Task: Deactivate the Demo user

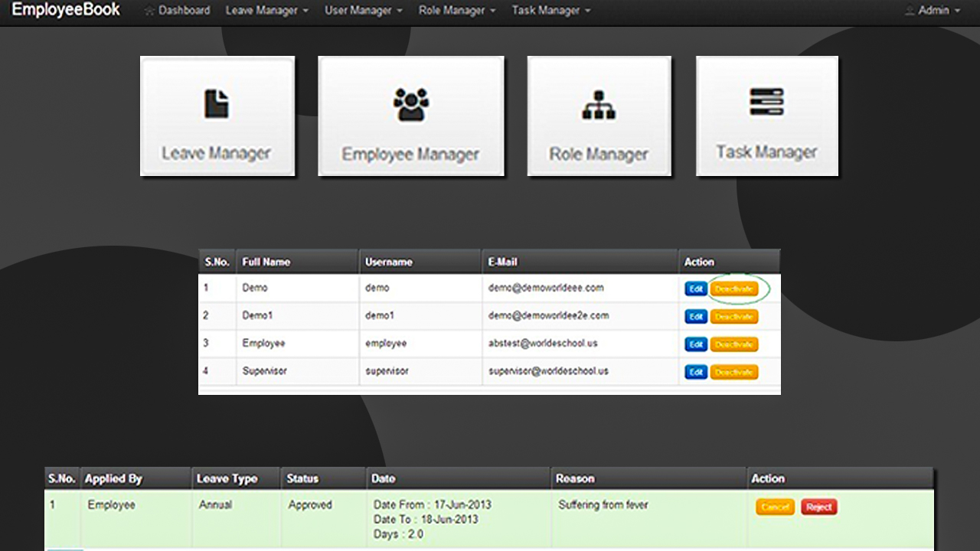Action: (733, 289)
